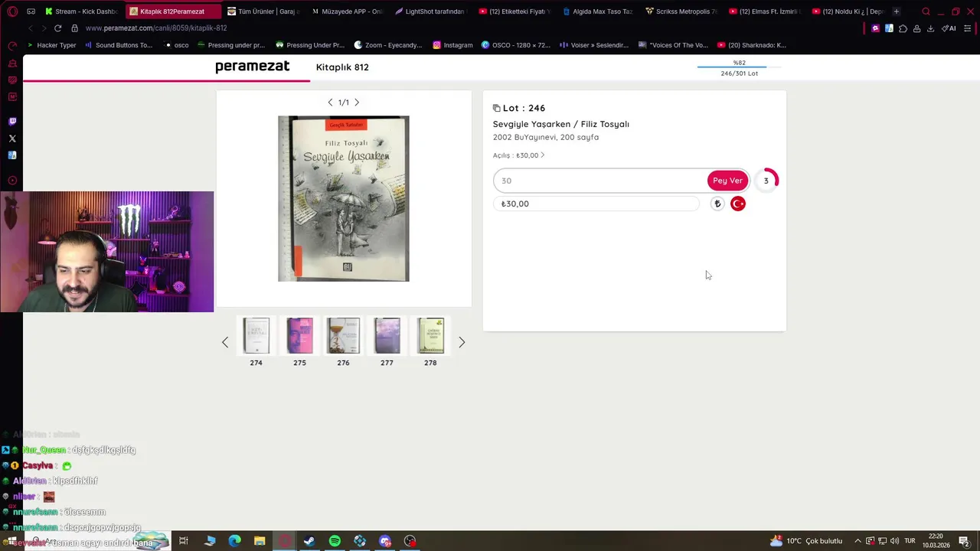Go to next lot photo arrow

(357, 103)
